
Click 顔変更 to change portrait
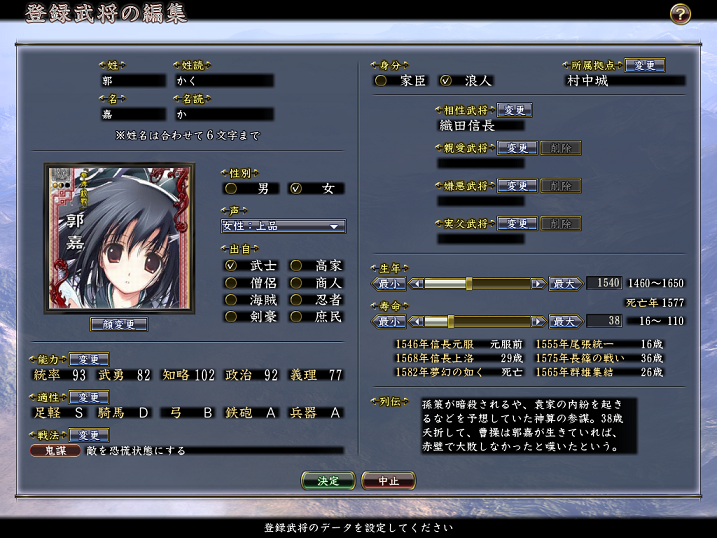tap(119, 324)
